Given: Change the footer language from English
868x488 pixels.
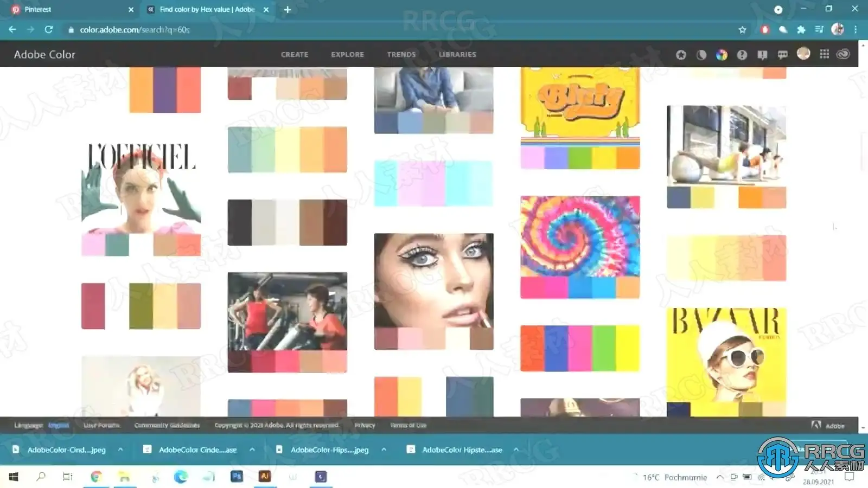Looking at the screenshot, I should point(59,426).
